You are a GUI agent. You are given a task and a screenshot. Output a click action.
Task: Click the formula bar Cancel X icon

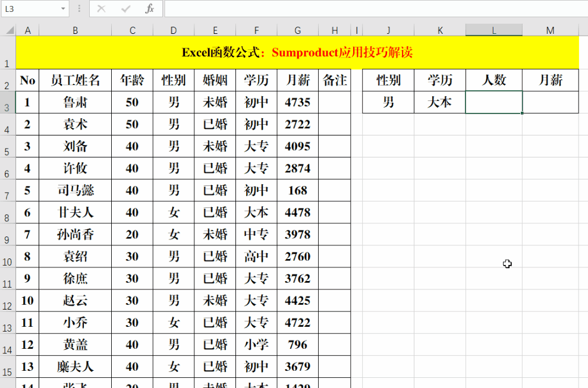(101, 8)
